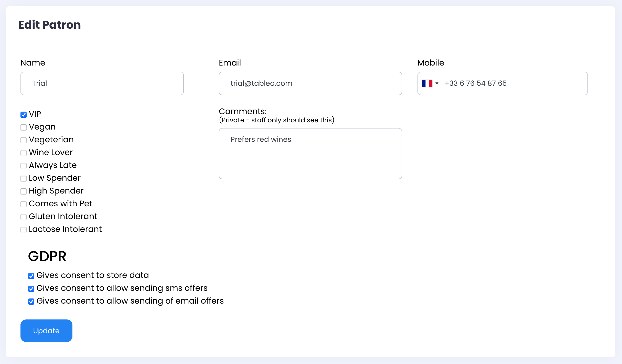The width and height of the screenshot is (622, 364).
Task: Select the Low Spender checkbox
Action: [24, 179]
